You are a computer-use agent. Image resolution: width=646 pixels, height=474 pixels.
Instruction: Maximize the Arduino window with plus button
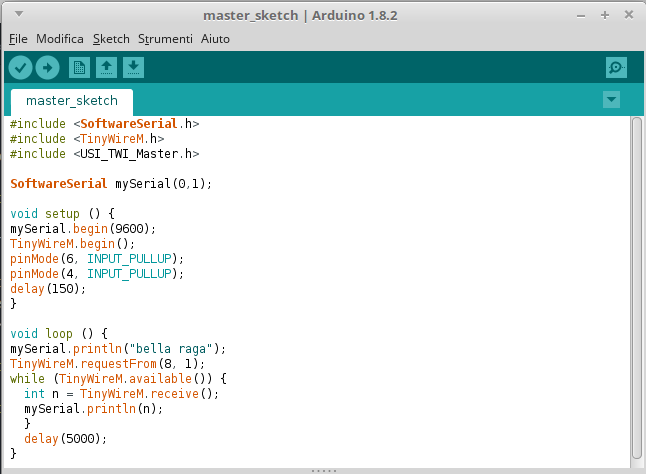pos(605,15)
